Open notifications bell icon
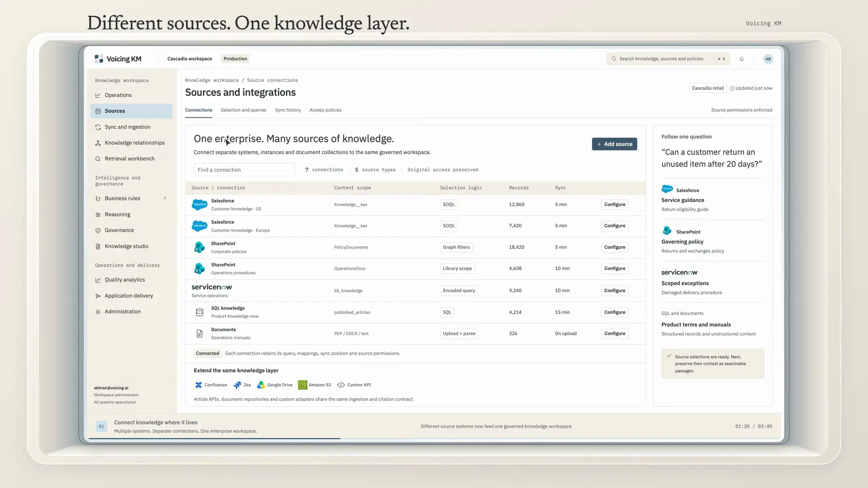Viewport: 868px width, 488px height. (741, 59)
